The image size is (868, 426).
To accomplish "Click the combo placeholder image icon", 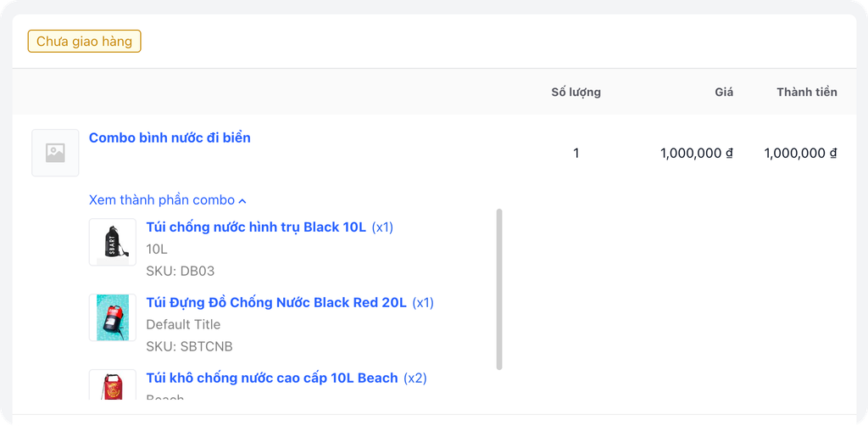I will pyautogui.click(x=55, y=153).
